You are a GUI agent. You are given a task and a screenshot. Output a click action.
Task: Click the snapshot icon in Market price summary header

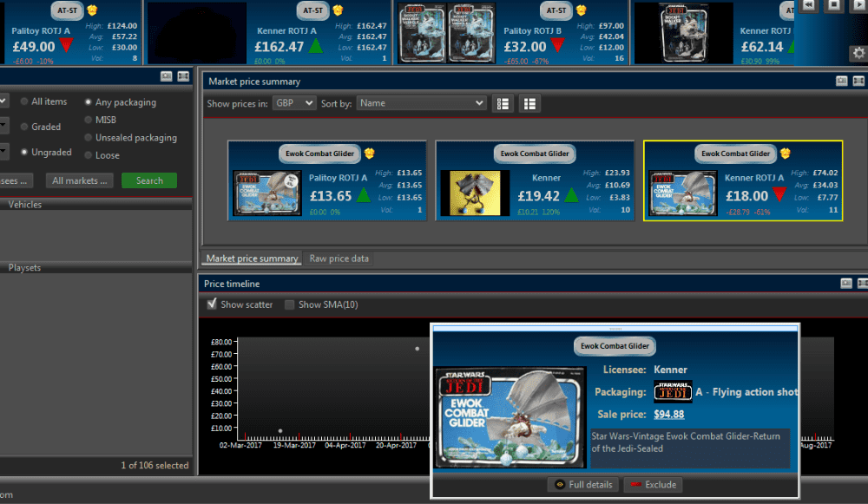click(x=841, y=82)
